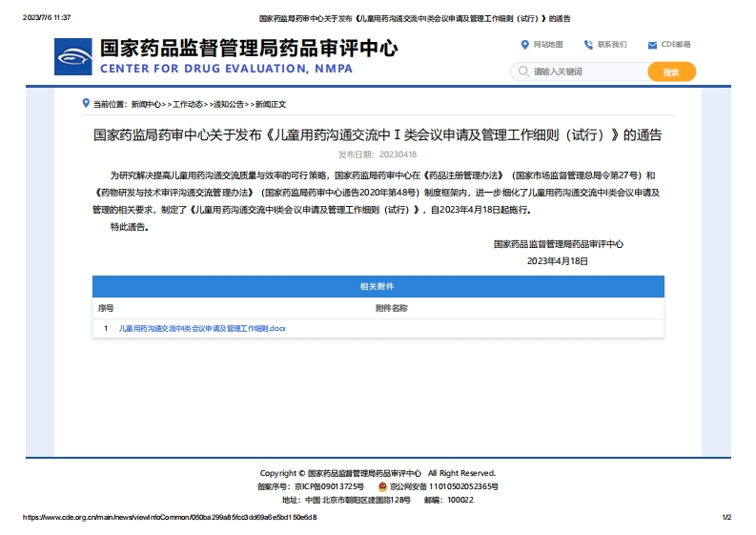Download the attached .docx file
This screenshot has height=535, width=756.
[x=202, y=328]
